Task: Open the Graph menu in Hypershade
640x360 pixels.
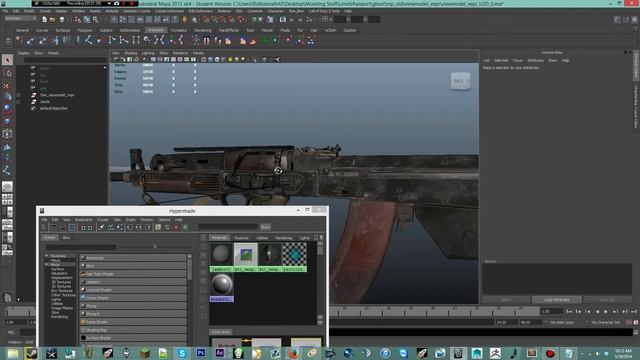Action: click(130, 220)
